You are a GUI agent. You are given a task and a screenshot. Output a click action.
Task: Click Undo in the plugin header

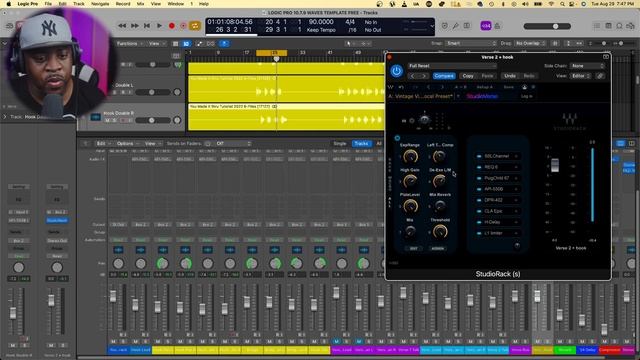(x=510, y=76)
